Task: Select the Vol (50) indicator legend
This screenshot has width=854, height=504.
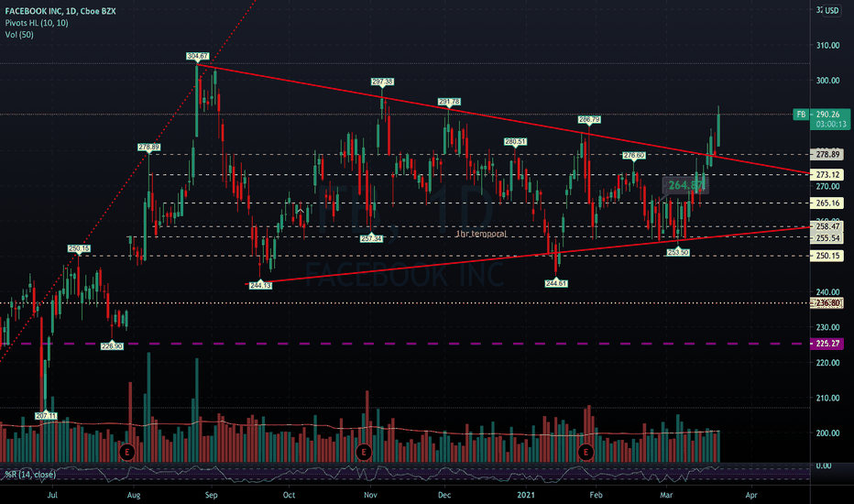Action: point(19,35)
